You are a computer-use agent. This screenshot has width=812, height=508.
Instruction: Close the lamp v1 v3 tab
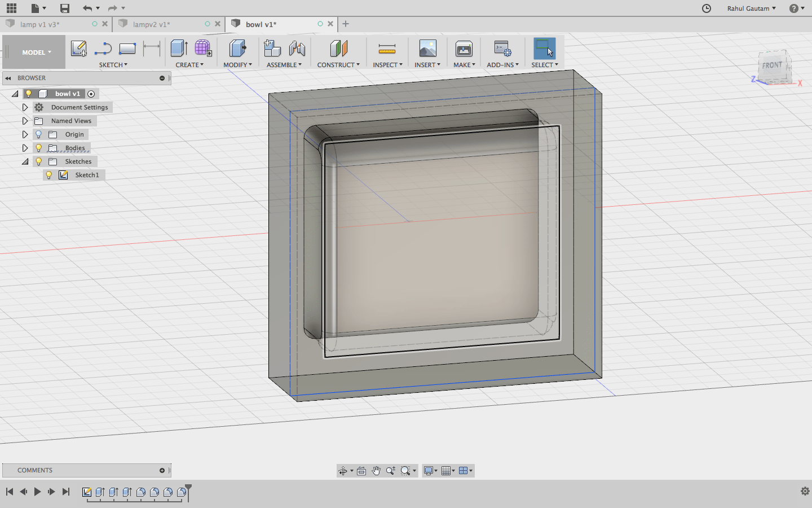click(105, 24)
